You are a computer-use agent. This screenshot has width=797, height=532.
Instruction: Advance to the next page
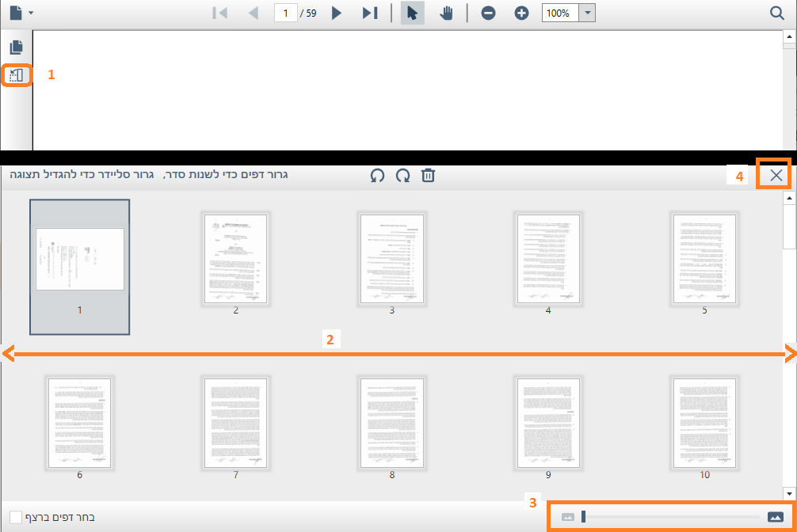[x=337, y=13]
